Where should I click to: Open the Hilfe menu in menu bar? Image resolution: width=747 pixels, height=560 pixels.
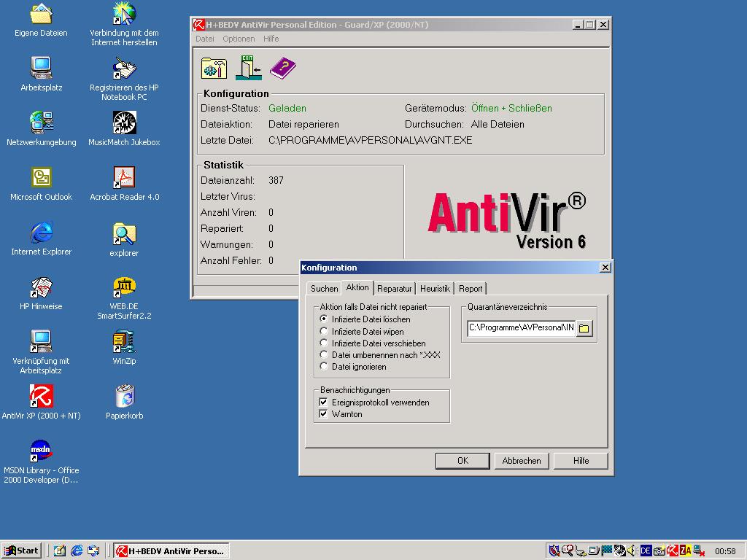tap(271, 39)
